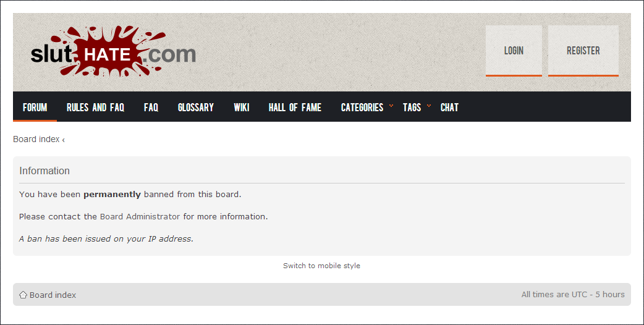Switch to mobile style link
This screenshot has width=644, height=325.
pyautogui.click(x=321, y=266)
